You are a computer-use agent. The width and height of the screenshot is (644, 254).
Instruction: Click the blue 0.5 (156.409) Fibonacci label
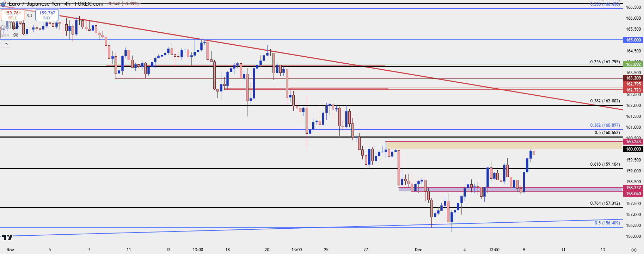[607, 223]
